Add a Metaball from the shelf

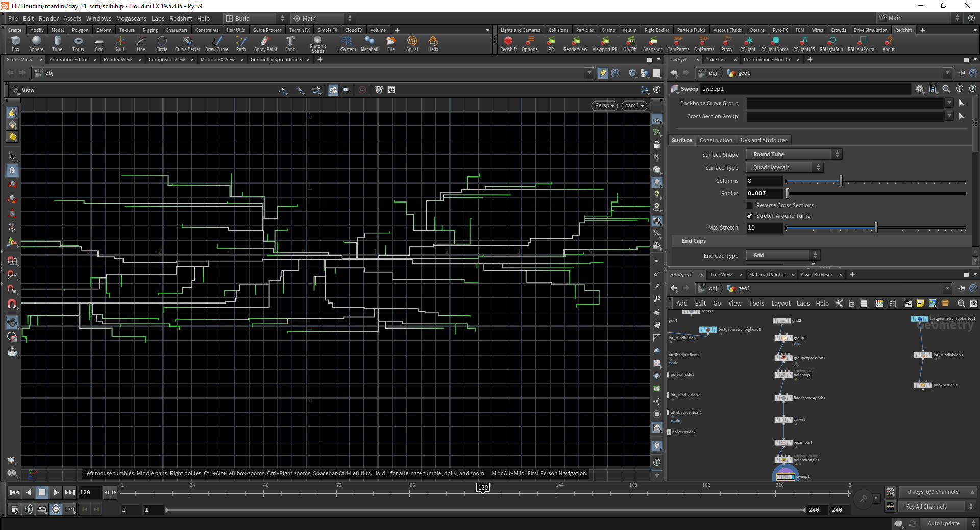coord(370,43)
